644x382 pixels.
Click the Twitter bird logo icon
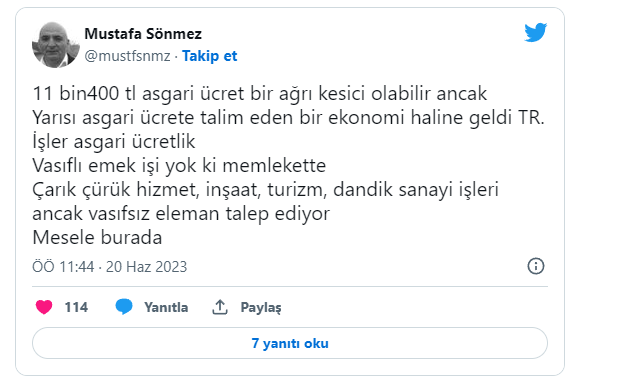[x=536, y=32]
